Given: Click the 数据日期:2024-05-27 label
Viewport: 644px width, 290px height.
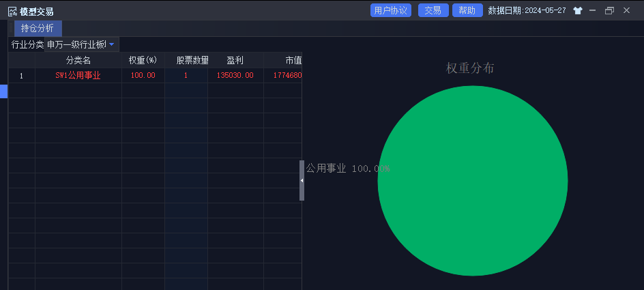Looking at the screenshot, I should 527,11.
